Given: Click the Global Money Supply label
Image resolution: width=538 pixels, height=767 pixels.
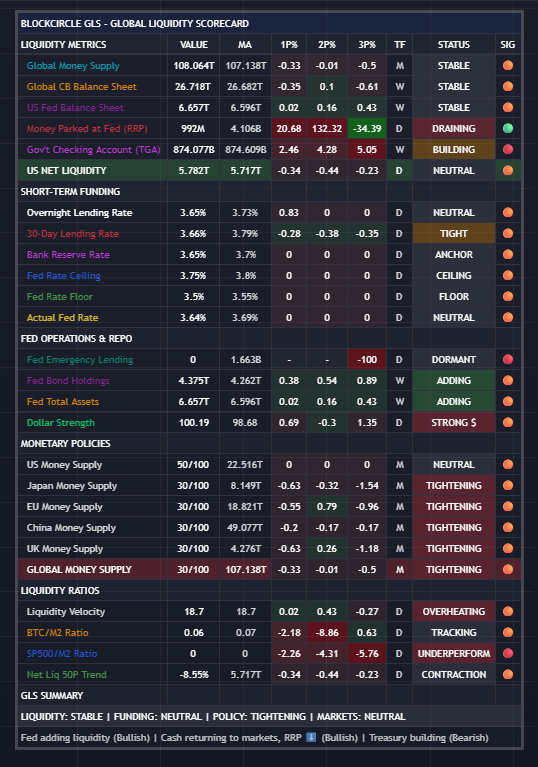Looking at the screenshot, I should pyautogui.click(x=73, y=66).
